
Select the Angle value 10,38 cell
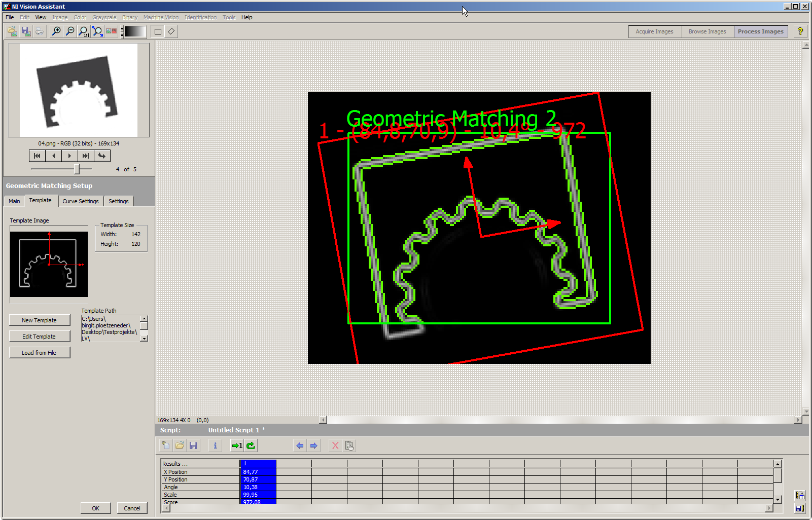[258, 487]
